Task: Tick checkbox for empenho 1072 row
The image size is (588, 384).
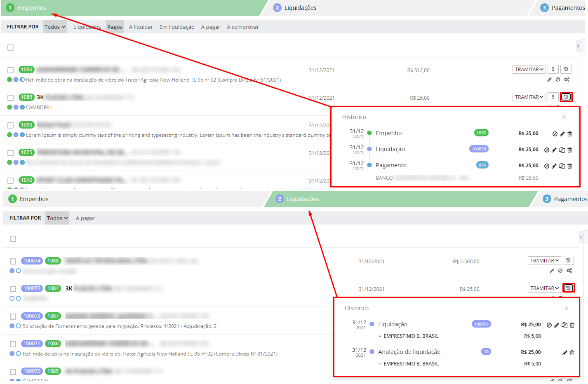Action: [x=11, y=181]
